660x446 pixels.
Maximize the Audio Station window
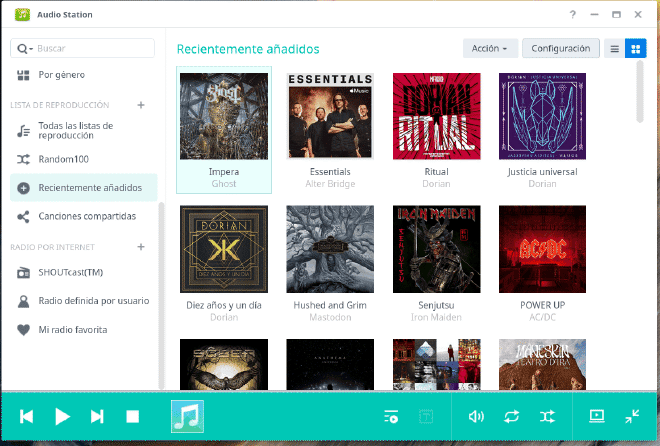616,15
